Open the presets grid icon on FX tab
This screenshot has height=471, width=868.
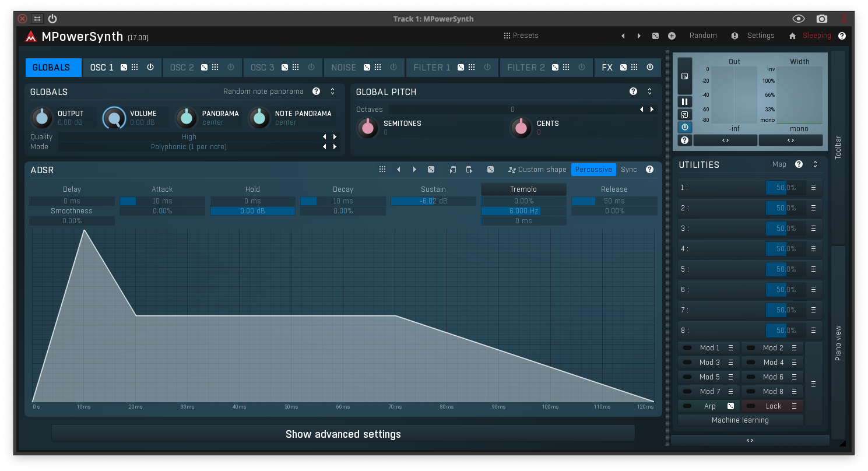tap(634, 68)
